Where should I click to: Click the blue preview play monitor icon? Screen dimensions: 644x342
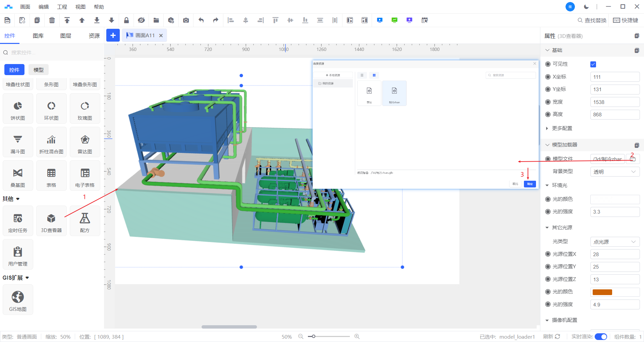click(380, 20)
